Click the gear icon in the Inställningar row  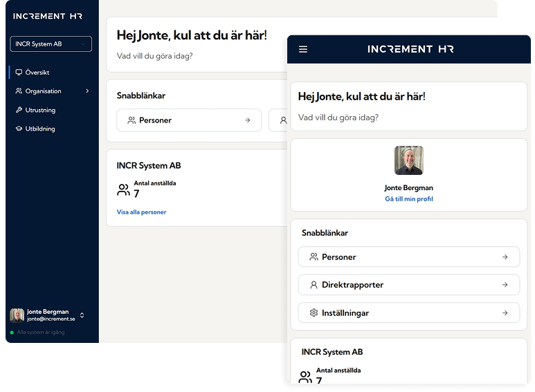tap(314, 312)
